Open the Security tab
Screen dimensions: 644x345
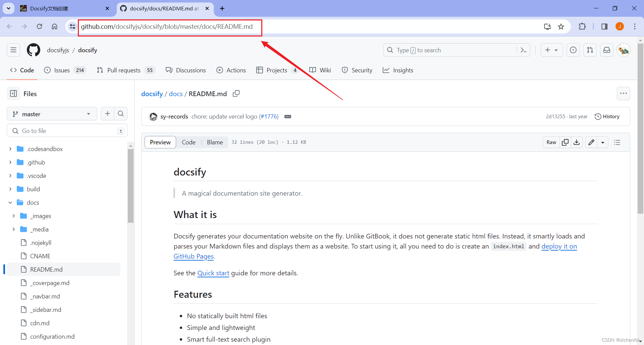[357, 70]
